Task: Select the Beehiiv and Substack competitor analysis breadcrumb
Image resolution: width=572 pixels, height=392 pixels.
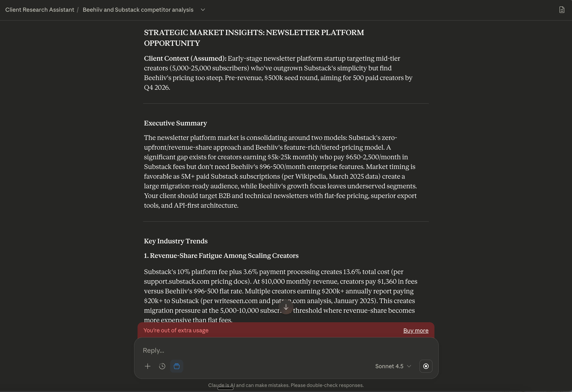Action: tap(138, 10)
